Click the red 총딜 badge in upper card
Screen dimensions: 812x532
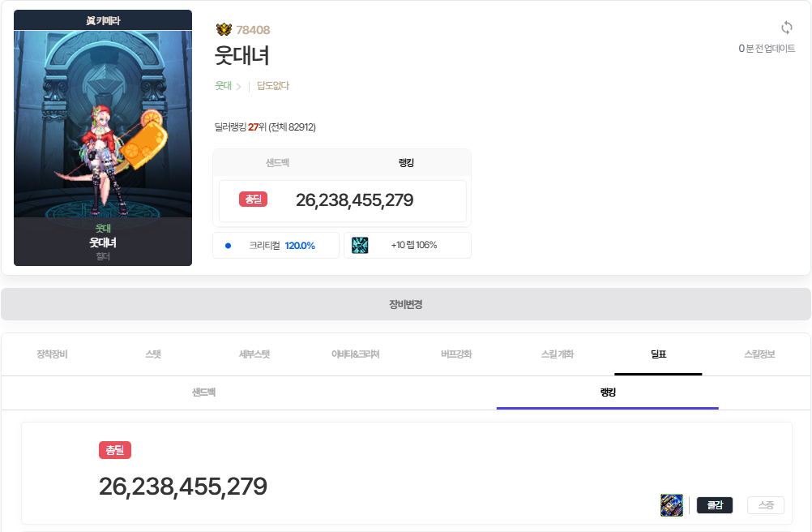(x=253, y=199)
